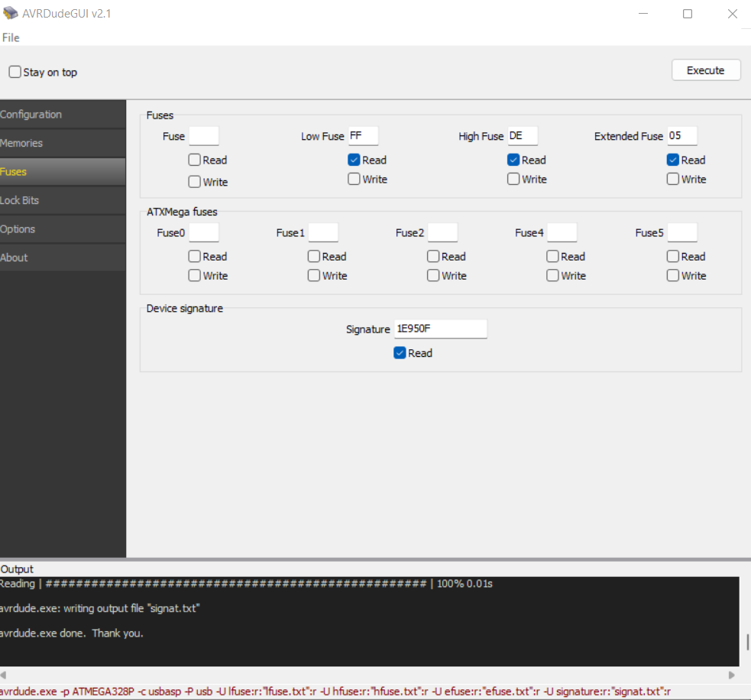
Task: Check Write under Low Fuse
Action: (354, 179)
